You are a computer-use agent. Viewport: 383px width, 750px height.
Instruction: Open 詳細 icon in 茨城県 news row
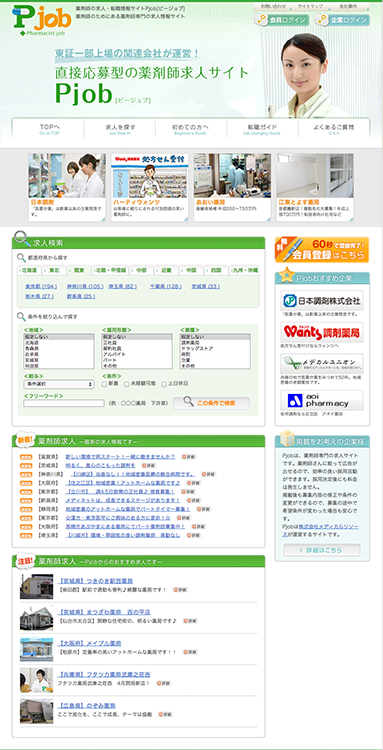coord(149,465)
